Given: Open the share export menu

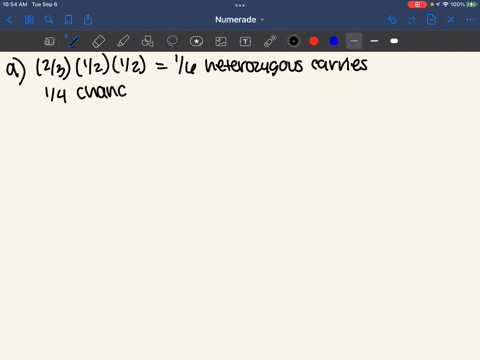Looking at the screenshot, I should [88, 20].
